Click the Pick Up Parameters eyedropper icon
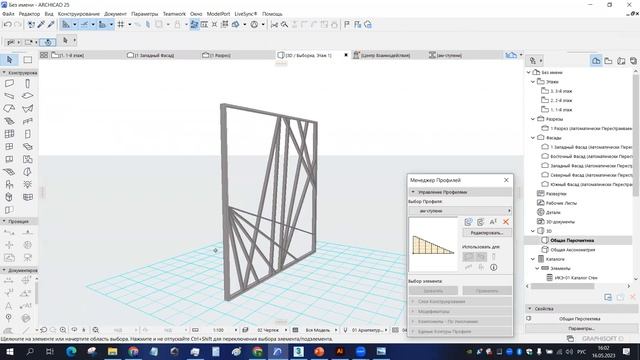Image resolution: width=640 pixels, height=360 pixels. tap(41, 24)
